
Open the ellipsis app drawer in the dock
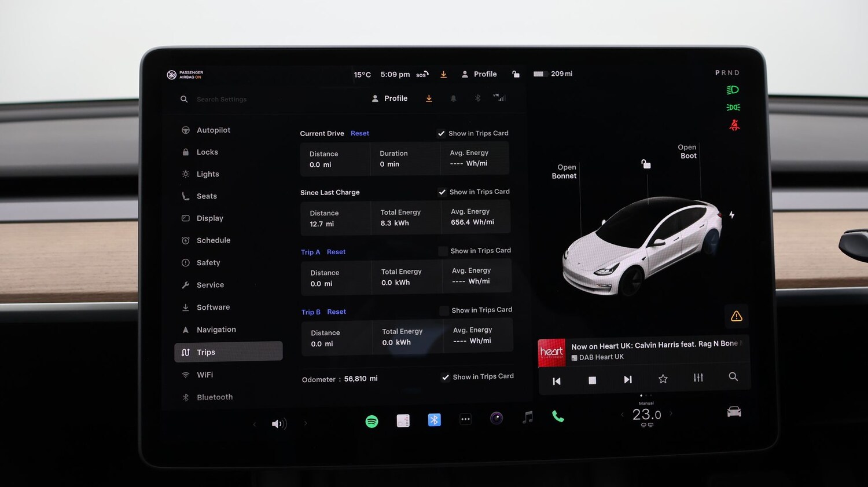[x=465, y=419]
